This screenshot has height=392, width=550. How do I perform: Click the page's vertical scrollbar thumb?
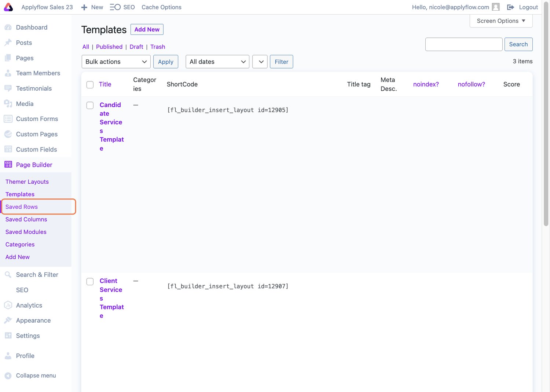tap(546, 114)
